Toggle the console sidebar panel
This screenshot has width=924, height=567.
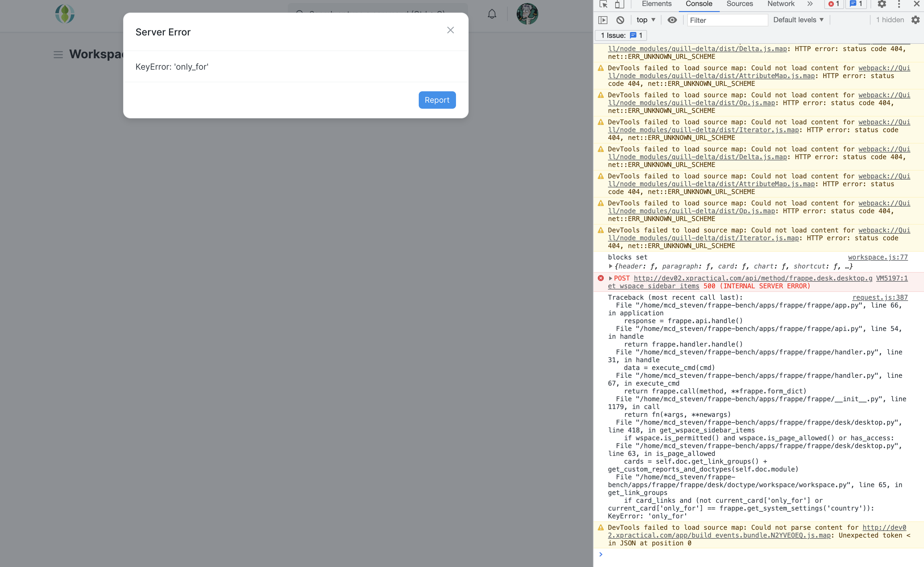[x=603, y=20]
